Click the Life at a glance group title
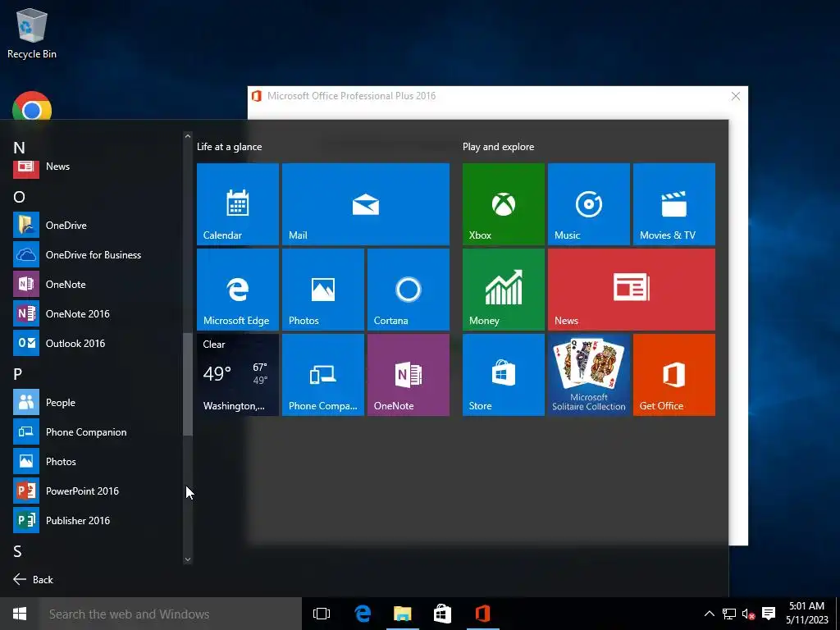Viewport: 840px width, 630px height. point(230,147)
